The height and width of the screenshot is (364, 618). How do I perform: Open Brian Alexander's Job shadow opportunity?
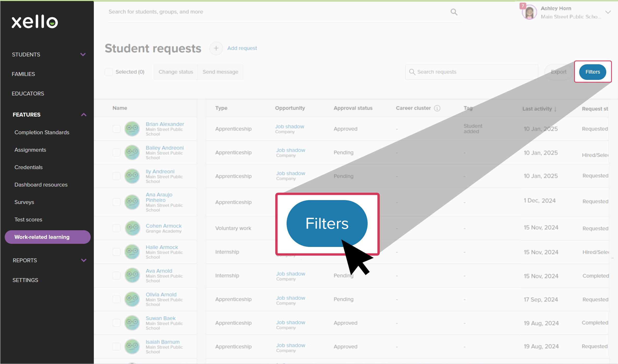(289, 127)
